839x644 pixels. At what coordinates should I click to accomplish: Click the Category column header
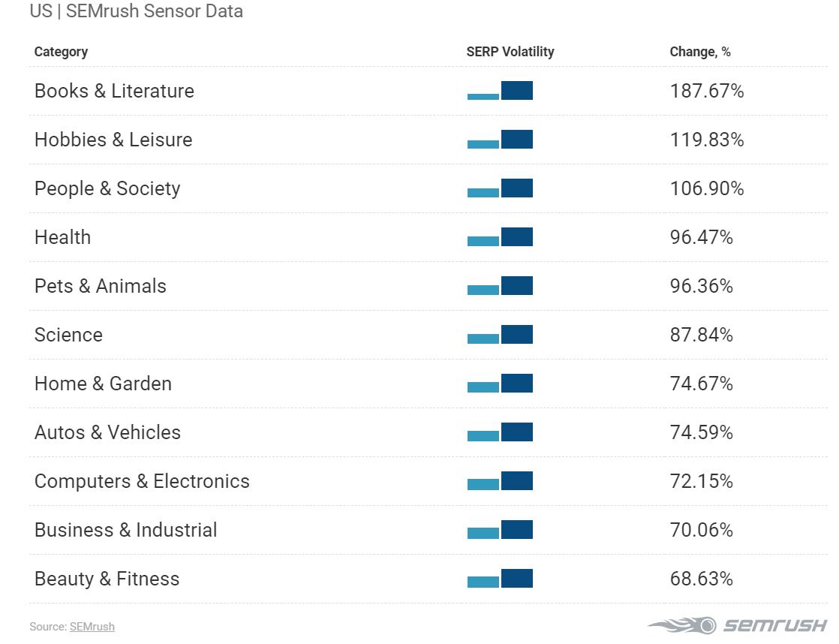61,52
